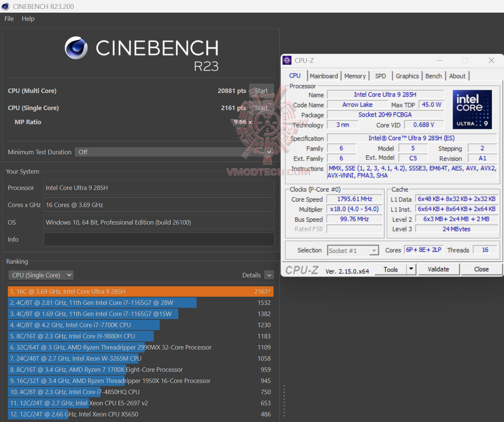Viewport: 504px width, 422px height.
Task: Select the i7-1165G7 @ 28W ranking row
Action: tap(141, 303)
